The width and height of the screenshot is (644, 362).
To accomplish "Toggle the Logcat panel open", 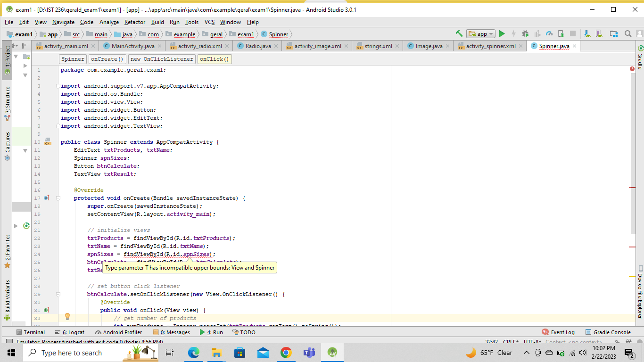I will (x=75, y=332).
